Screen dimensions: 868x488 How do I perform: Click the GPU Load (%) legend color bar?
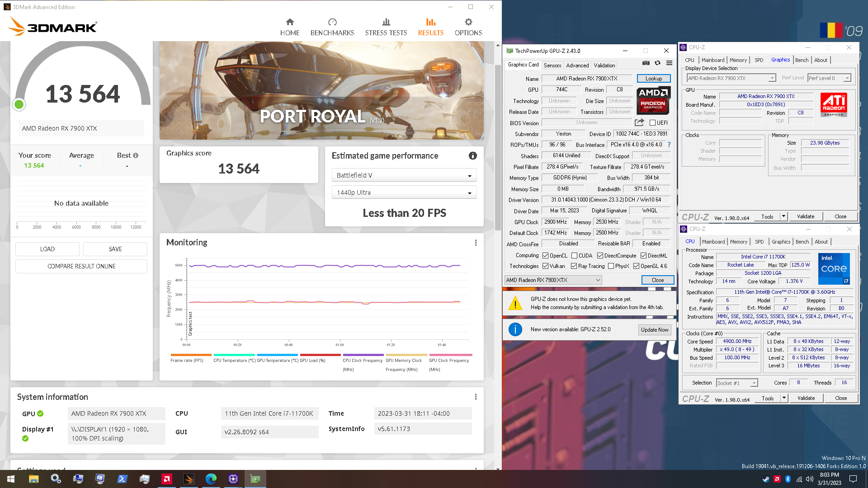pyautogui.click(x=320, y=355)
